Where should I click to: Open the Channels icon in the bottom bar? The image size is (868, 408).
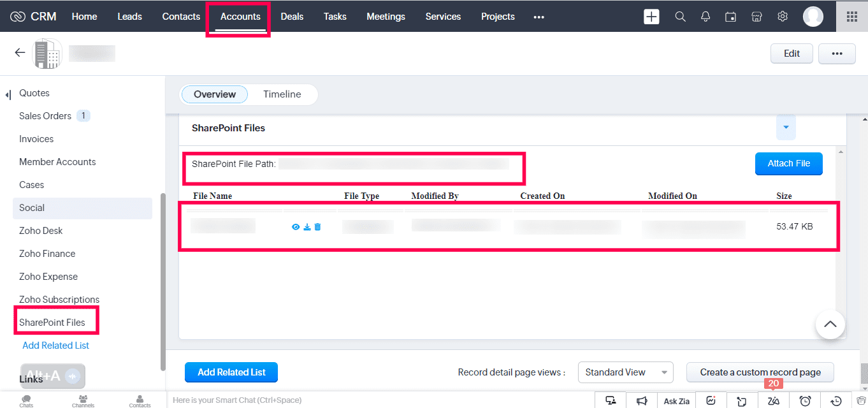click(83, 400)
